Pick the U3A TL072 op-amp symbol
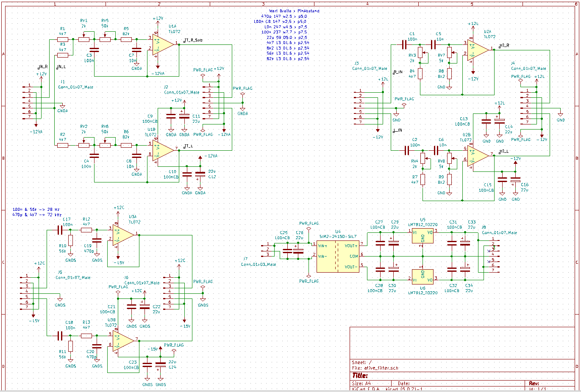 coord(124,235)
